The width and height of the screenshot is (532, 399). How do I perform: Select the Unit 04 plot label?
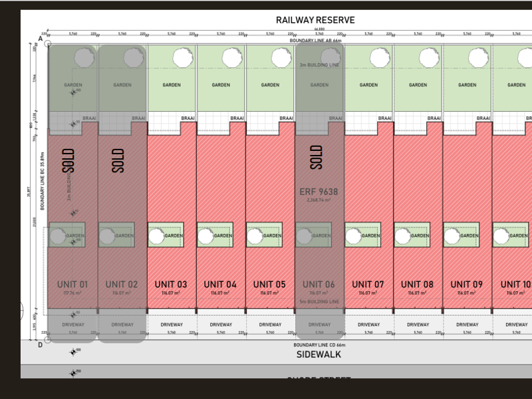point(221,285)
